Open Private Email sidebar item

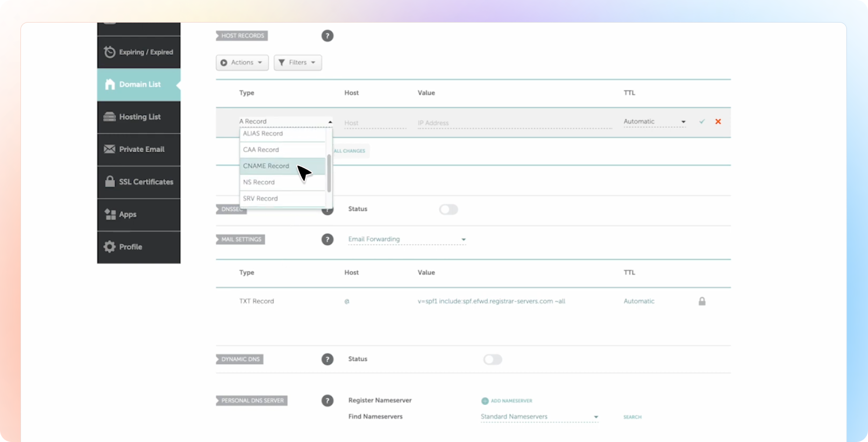(139, 149)
